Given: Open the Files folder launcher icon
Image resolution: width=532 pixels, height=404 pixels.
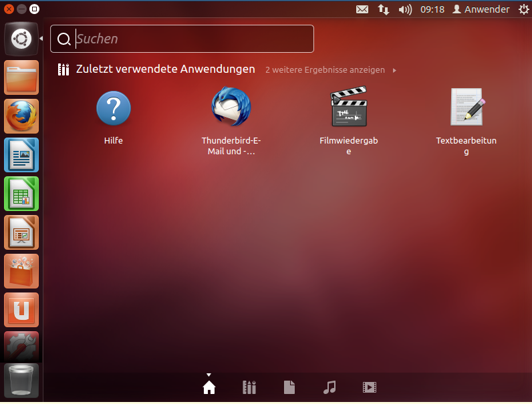Looking at the screenshot, I should click(x=21, y=77).
